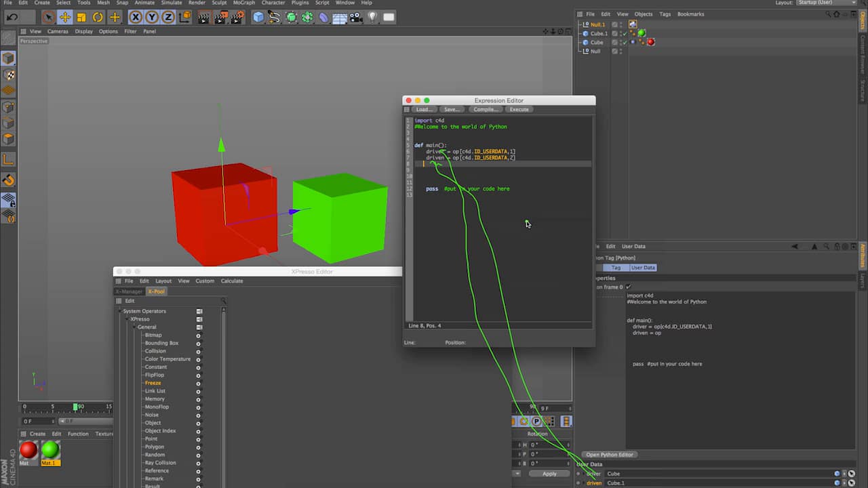Toggle layer box of Null.1 object
The height and width of the screenshot is (488, 868).
click(614, 24)
